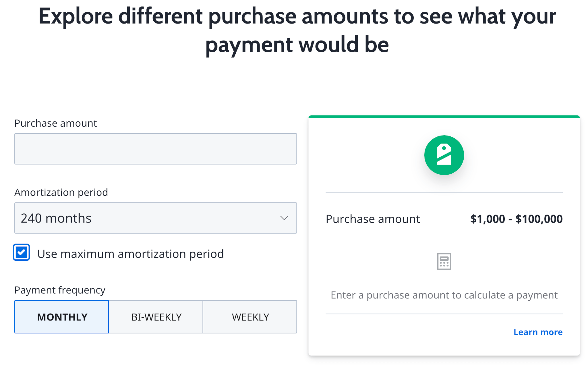Click the summary card's top green bar

coord(444,117)
